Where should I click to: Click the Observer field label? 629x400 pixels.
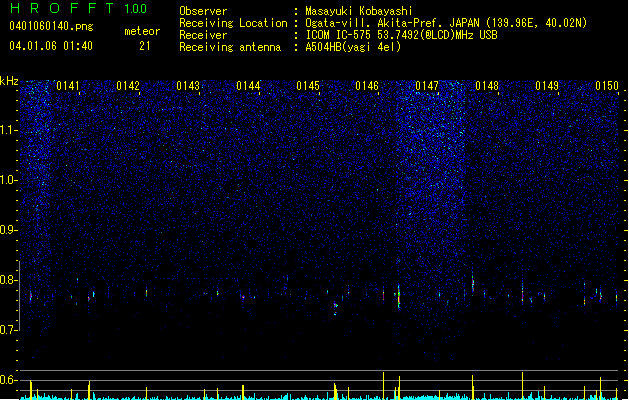click(203, 11)
